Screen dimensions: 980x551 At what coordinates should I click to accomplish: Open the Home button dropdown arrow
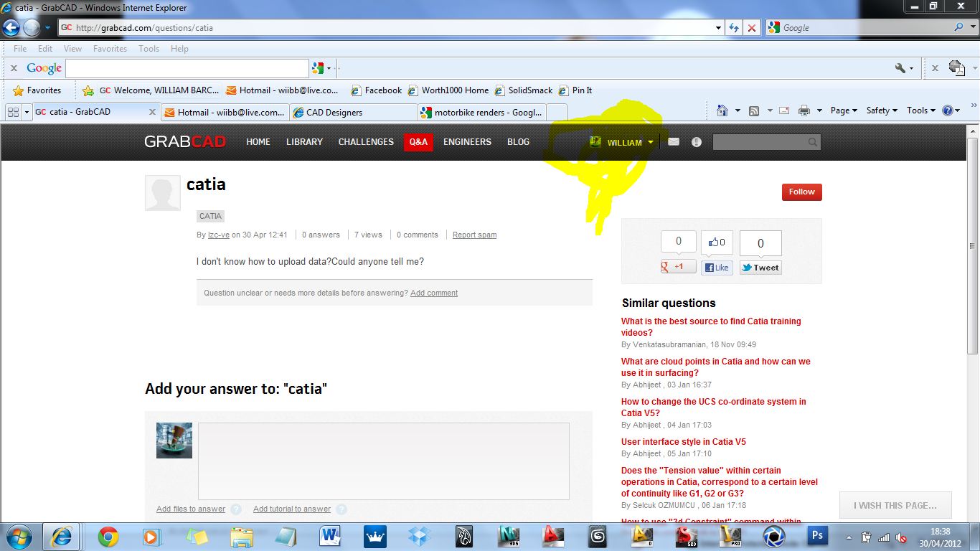coord(738,110)
